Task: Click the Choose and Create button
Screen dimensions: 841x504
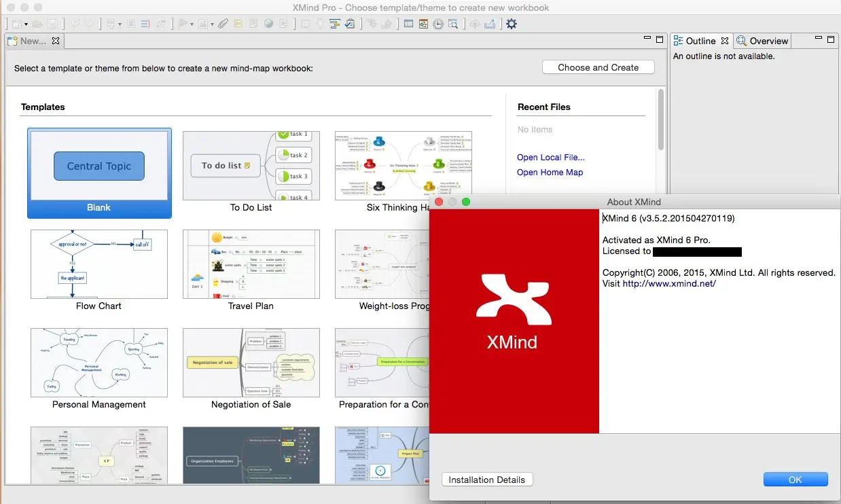Action: (x=598, y=67)
